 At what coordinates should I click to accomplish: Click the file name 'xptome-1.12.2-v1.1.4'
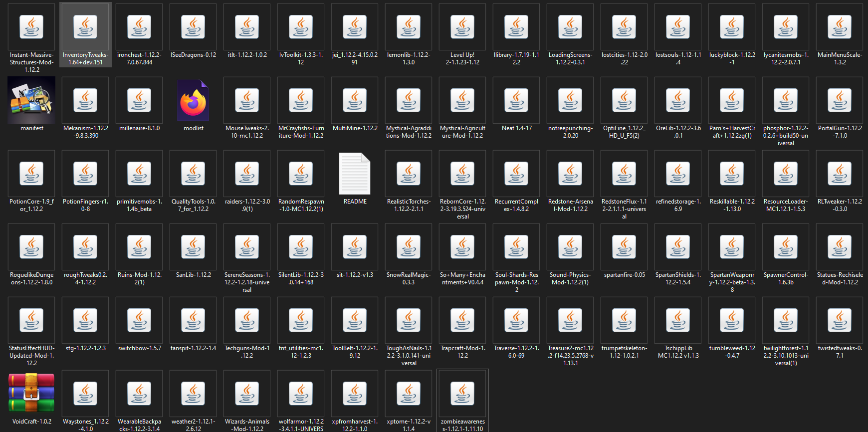[409, 425]
